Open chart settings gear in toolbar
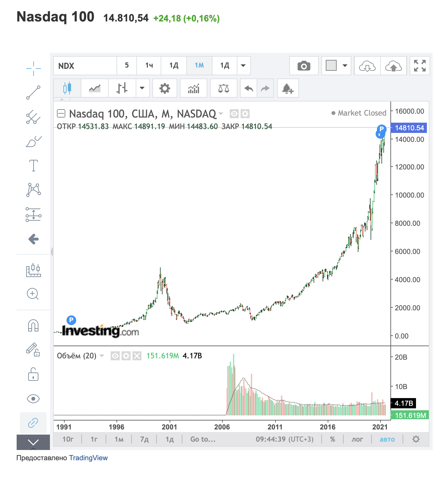This screenshot has height=490, width=448. click(165, 88)
